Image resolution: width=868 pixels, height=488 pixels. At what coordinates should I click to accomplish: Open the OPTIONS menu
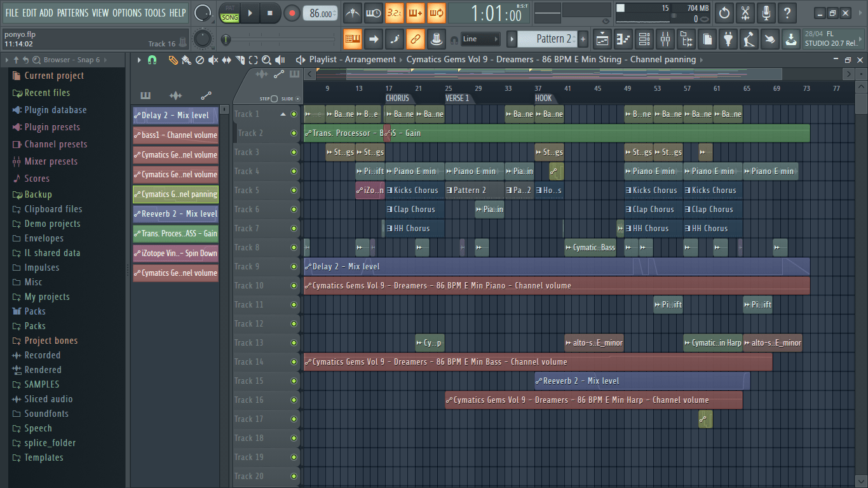127,13
